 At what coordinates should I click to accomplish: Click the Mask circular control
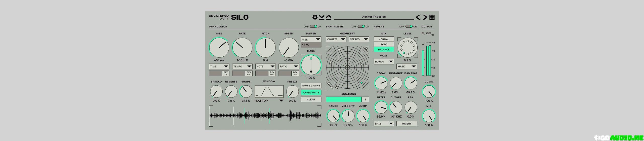[x=311, y=65]
